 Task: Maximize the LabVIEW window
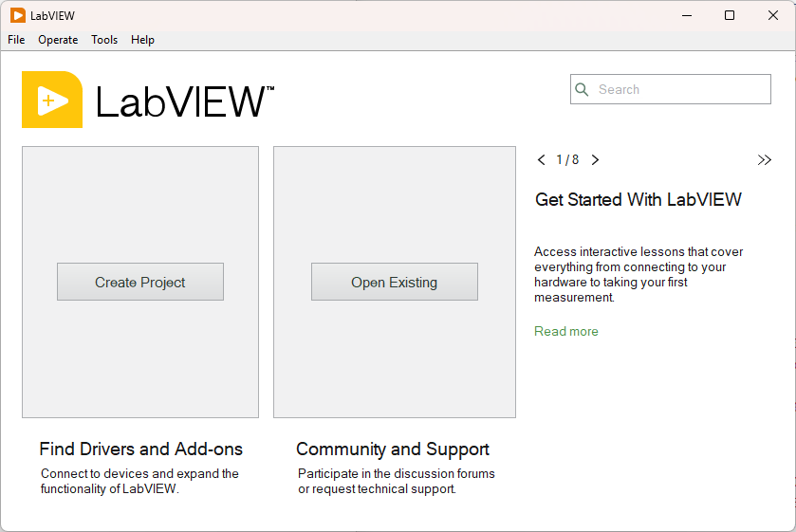(x=729, y=15)
